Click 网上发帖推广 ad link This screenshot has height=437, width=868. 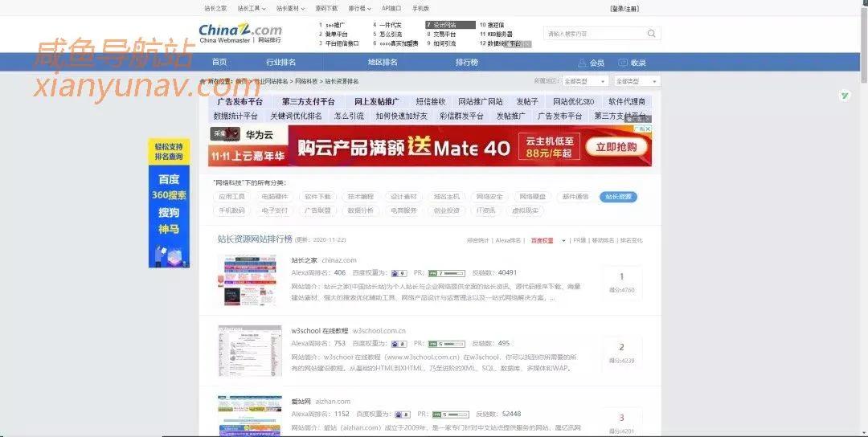376,102
